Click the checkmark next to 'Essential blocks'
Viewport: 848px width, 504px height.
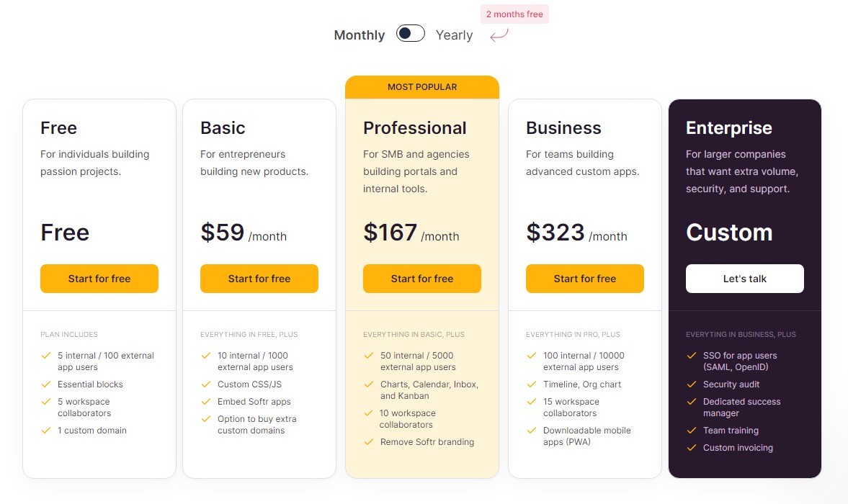click(x=45, y=384)
